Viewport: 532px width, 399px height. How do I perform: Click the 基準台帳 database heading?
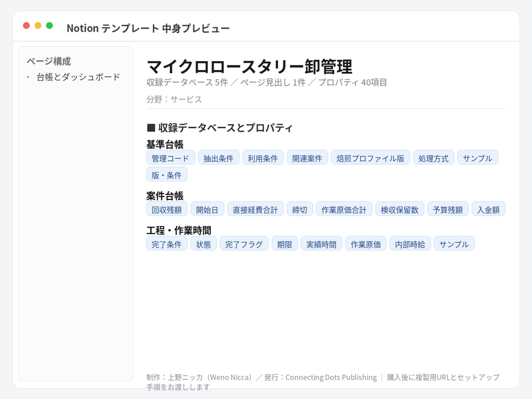[165, 144]
